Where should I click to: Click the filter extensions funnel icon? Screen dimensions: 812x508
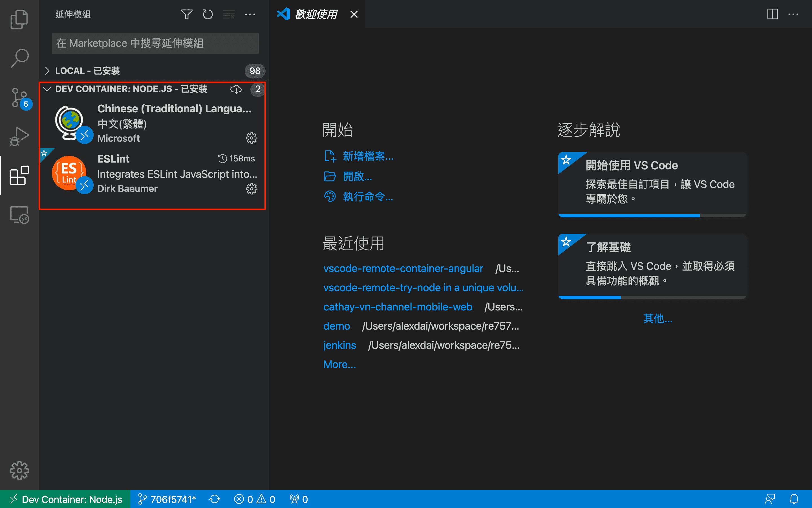(187, 14)
